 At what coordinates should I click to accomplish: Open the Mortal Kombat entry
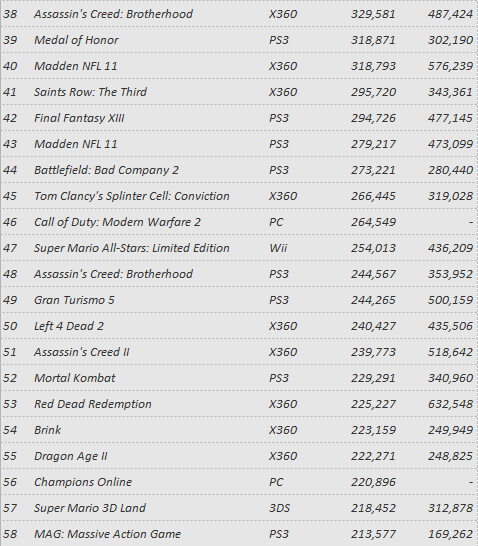pyautogui.click(x=75, y=378)
